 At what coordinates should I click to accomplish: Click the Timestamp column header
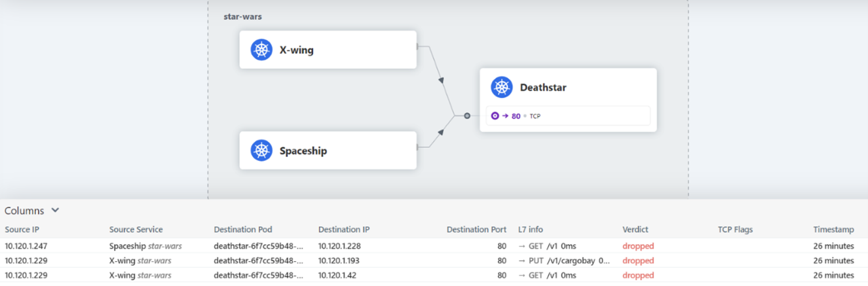pos(833,230)
